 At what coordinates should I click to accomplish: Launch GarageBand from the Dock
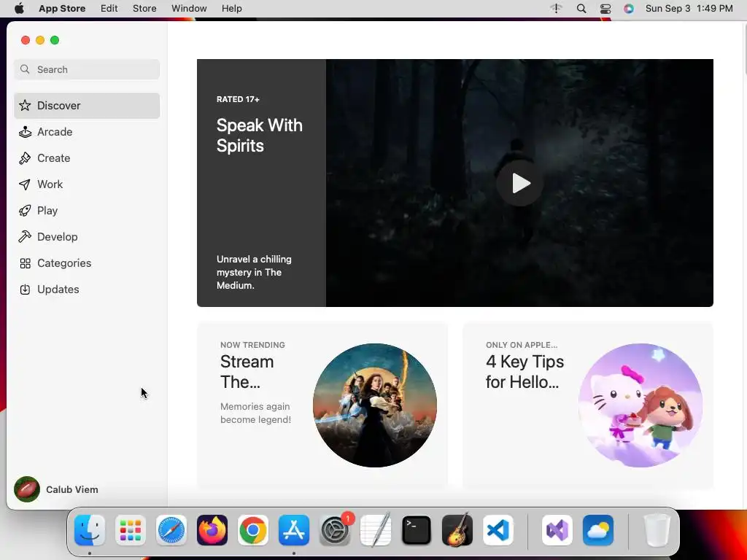tap(457, 530)
